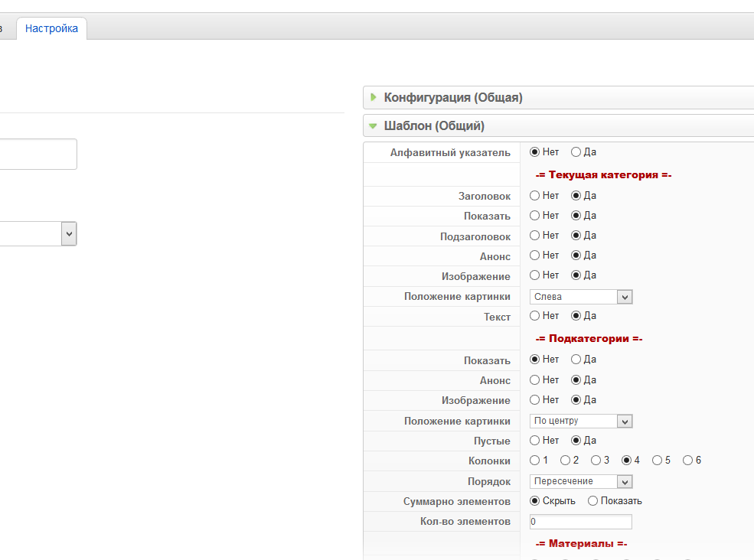Select Да for Подкатегории Показать
The width and height of the screenshot is (754, 560).
(x=576, y=360)
